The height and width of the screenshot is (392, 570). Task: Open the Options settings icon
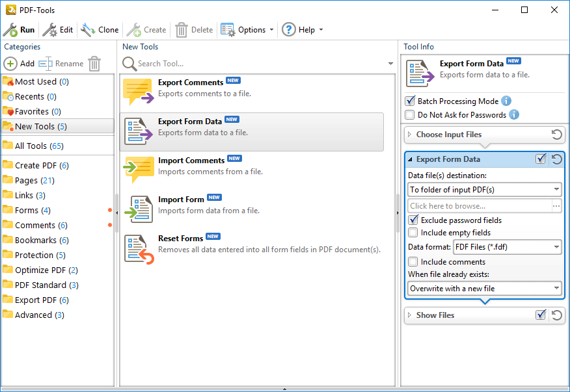coord(228,30)
